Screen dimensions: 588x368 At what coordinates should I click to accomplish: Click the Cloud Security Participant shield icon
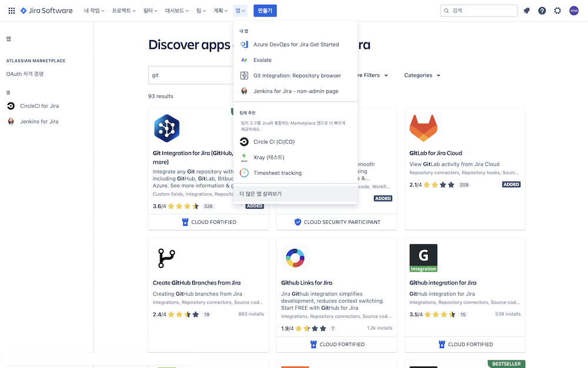pos(298,222)
